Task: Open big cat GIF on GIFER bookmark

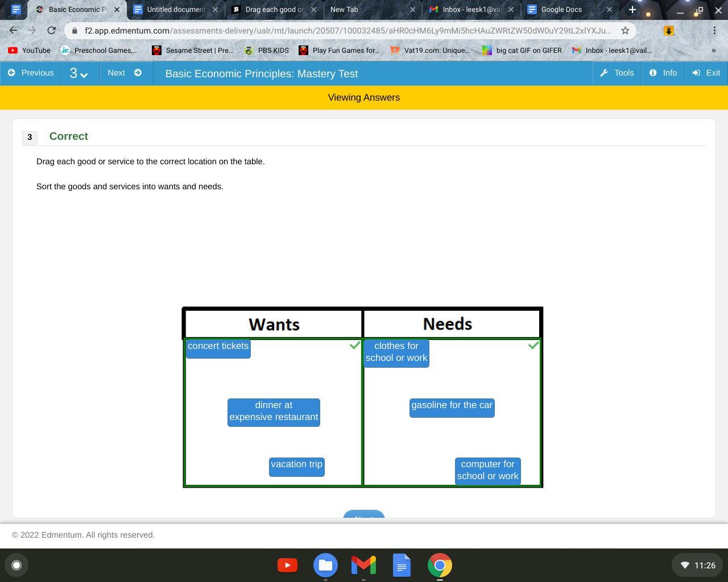Action: point(522,51)
